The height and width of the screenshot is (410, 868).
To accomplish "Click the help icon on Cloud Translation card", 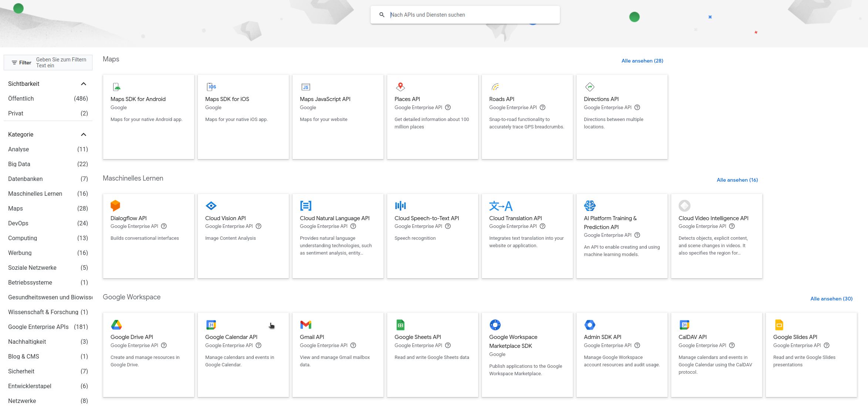I will point(543,226).
